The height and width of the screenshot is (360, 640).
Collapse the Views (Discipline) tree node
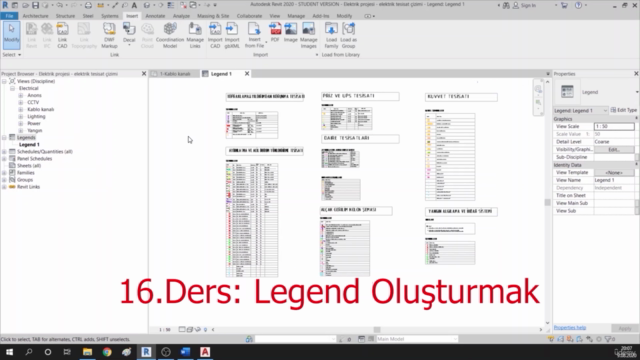[x=4, y=81]
